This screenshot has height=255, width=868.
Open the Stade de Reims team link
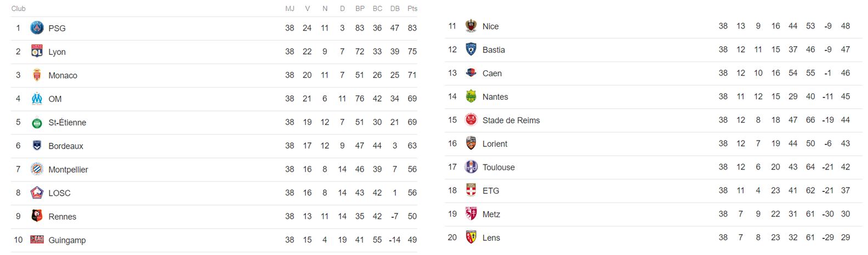511,120
